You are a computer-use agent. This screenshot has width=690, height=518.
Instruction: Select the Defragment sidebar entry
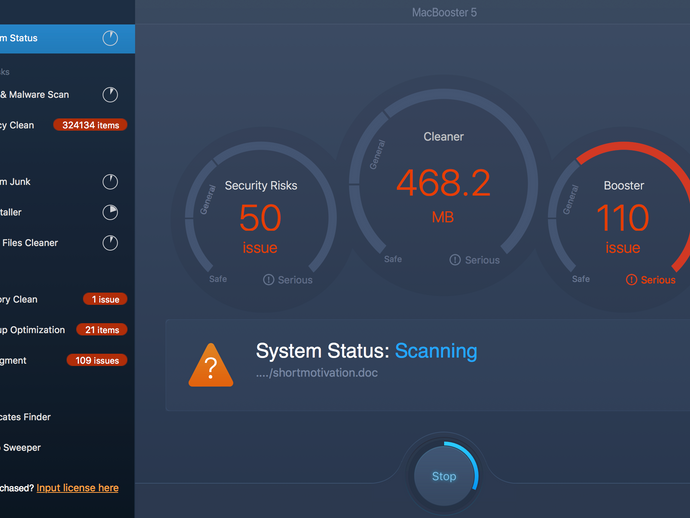click(67, 360)
